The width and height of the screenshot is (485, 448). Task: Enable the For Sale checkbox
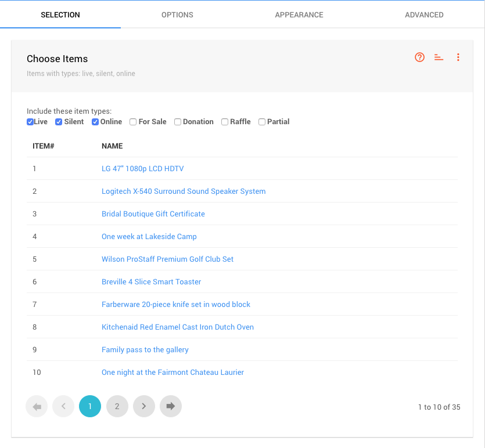click(x=133, y=122)
